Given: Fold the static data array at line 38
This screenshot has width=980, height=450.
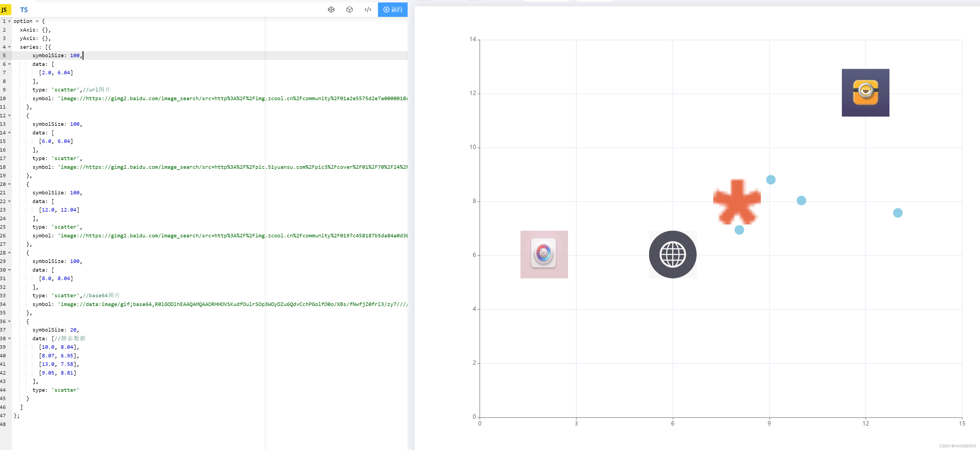Looking at the screenshot, I should 10,338.
